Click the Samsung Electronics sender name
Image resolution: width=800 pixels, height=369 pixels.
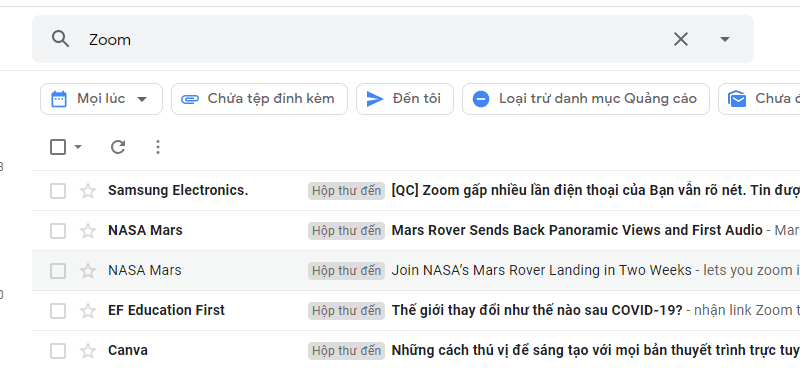(178, 190)
